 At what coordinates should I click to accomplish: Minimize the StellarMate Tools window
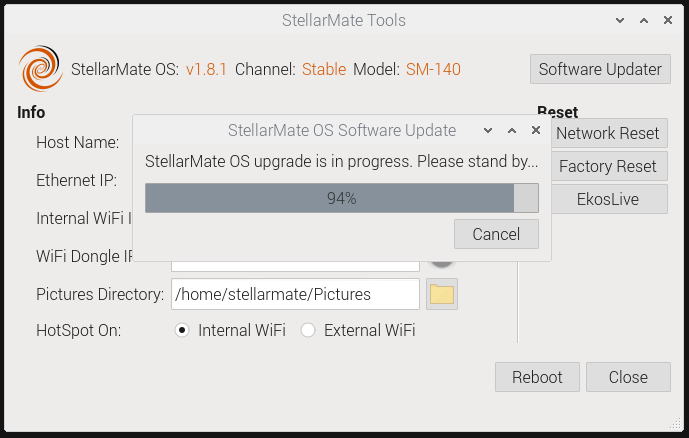[x=620, y=20]
